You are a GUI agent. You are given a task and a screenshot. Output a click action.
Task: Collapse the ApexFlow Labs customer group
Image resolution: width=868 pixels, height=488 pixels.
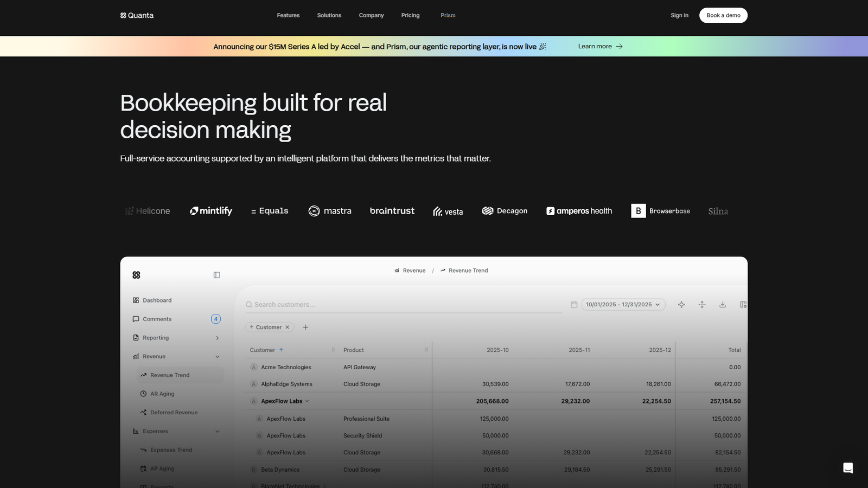pos(308,401)
